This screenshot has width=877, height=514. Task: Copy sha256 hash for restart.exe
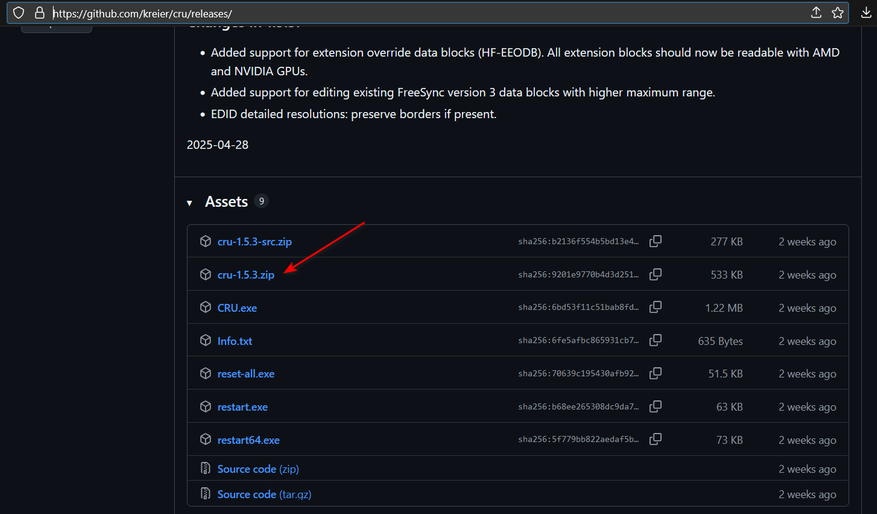[x=656, y=407]
